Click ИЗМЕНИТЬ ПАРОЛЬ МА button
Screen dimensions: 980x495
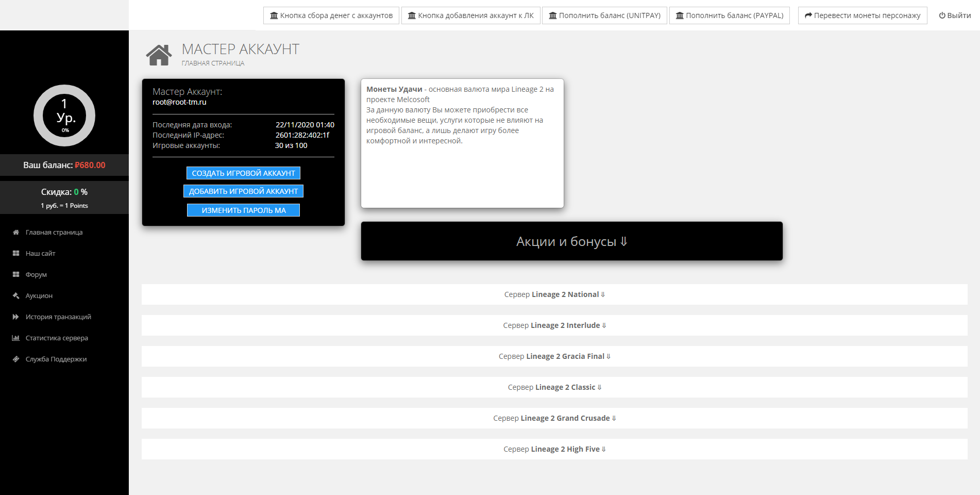(x=243, y=210)
